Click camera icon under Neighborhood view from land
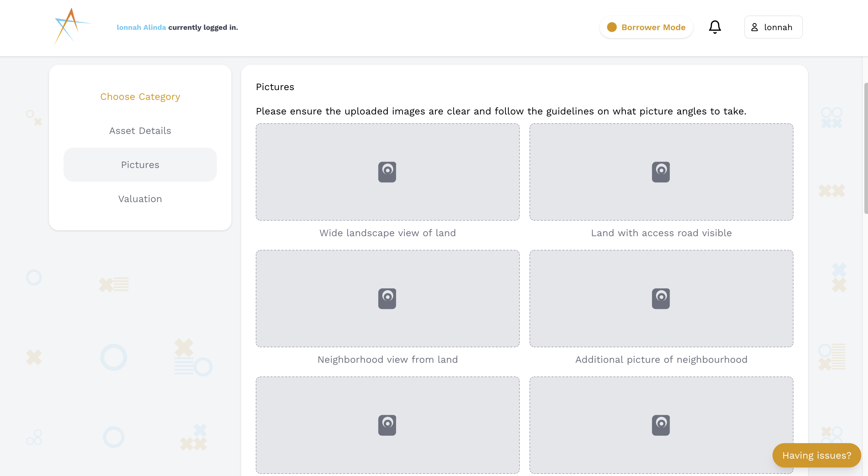Image resolution: width=868 pixels, height=476 pixels. click(x=387, y=298)
